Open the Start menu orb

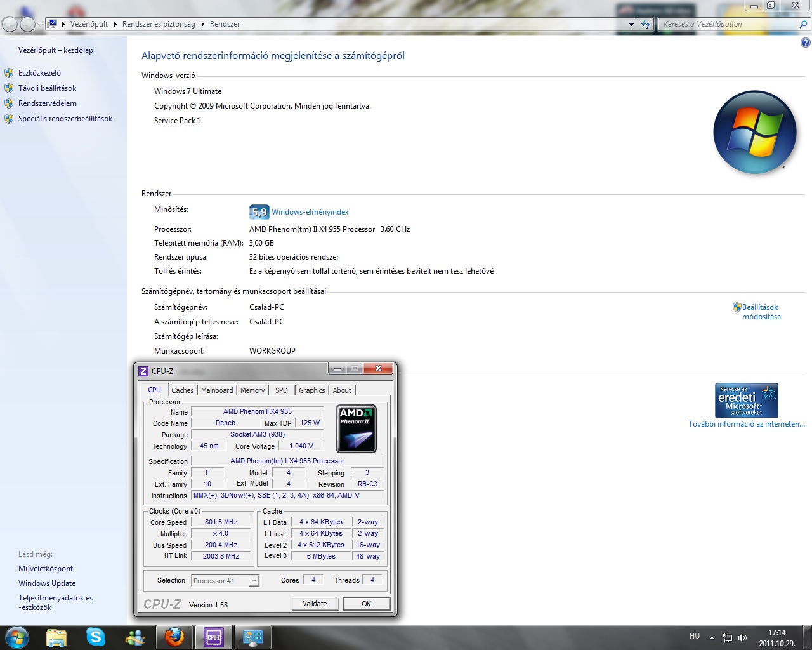click(16, 637)
